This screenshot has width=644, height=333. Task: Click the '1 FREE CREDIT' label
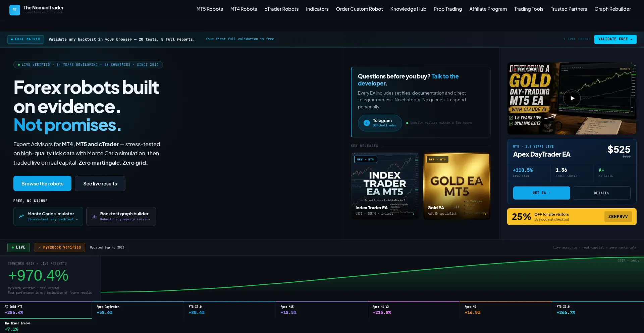pos(577,39)
